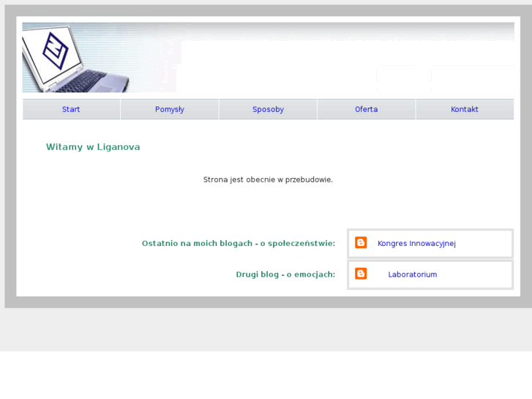Navigate to the Kontakt page
This screenshot has width=532, height=399.
(465, 109)
